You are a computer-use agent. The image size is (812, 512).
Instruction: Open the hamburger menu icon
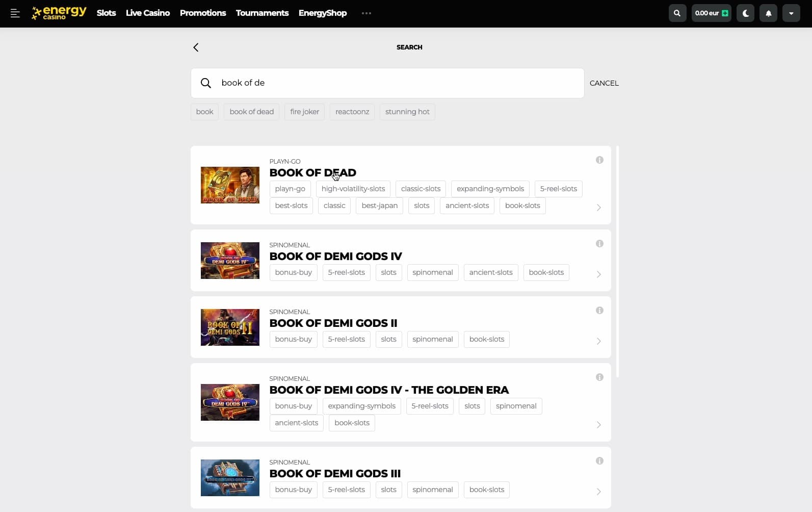pyautogui.click(x=15, y=13)
